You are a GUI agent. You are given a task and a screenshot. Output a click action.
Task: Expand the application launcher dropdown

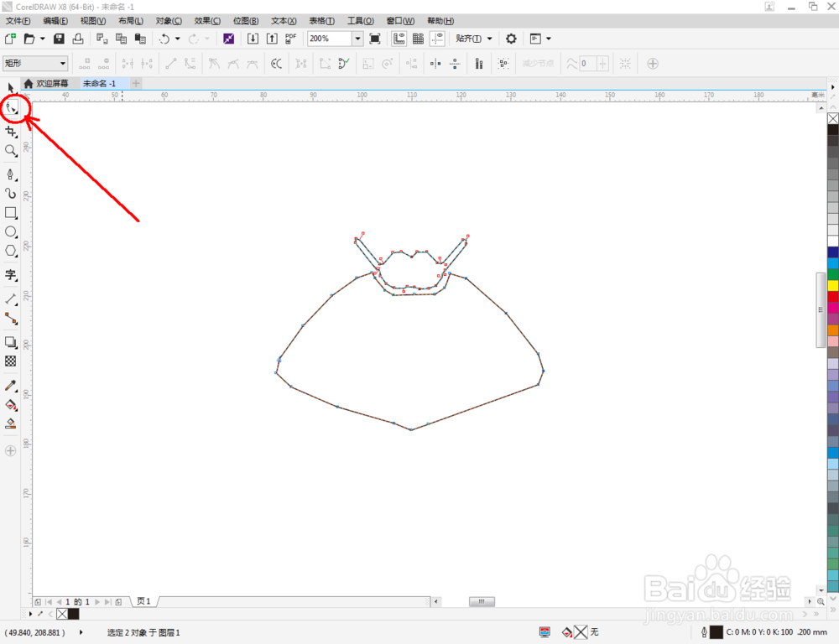pyautogui.click(x=549, y=39)
